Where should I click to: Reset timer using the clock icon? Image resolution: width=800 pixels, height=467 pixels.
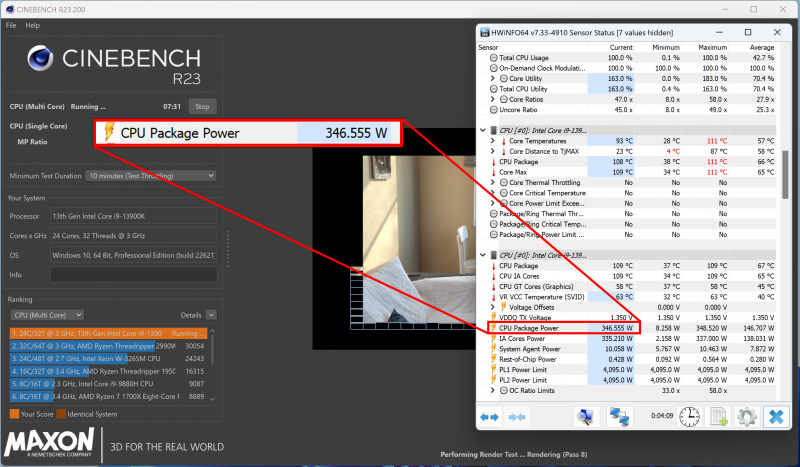(689, 417)
